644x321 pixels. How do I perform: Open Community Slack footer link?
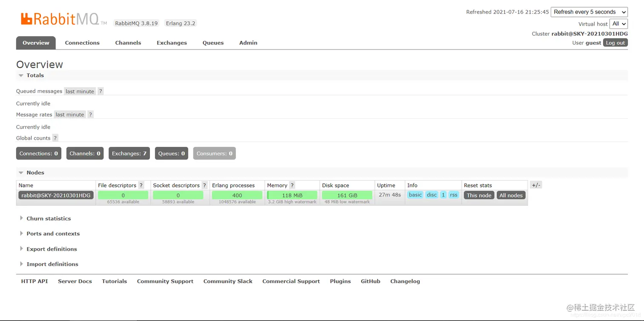(x=228, y=281)
